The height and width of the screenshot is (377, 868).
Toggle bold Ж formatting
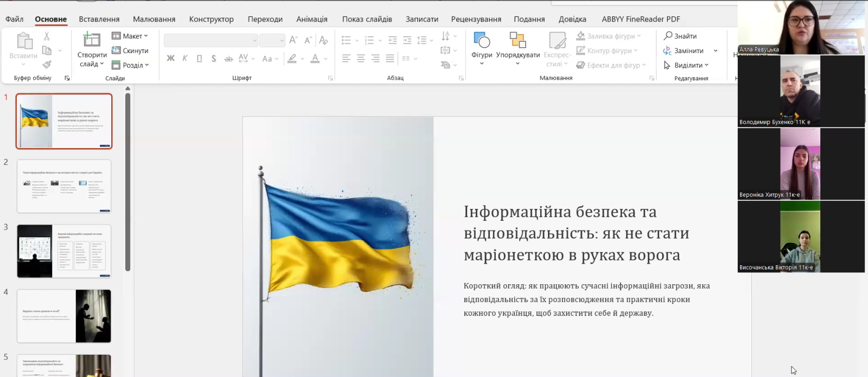tap(170, 59)
